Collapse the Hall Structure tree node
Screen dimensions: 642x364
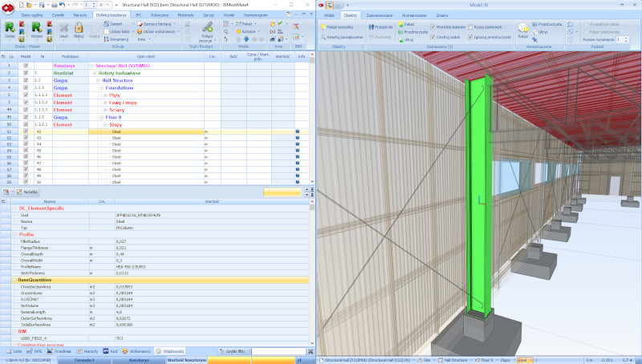(x=98, y=80)
